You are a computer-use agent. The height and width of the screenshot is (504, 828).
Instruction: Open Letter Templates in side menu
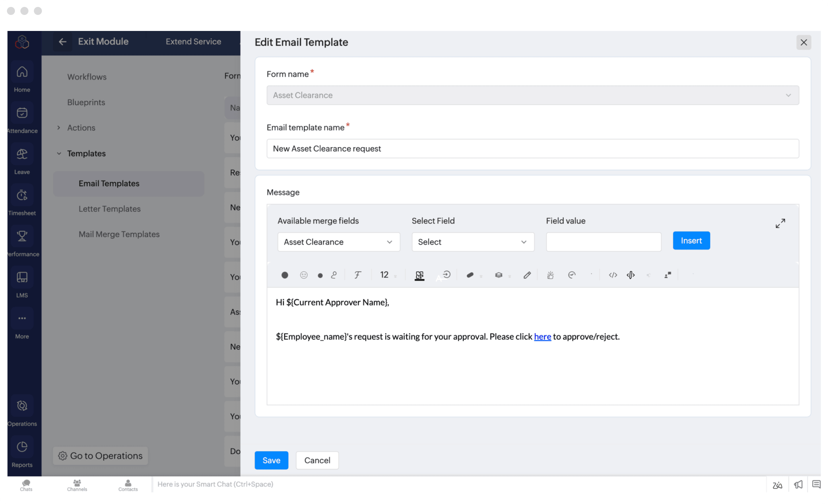(109, 209)
